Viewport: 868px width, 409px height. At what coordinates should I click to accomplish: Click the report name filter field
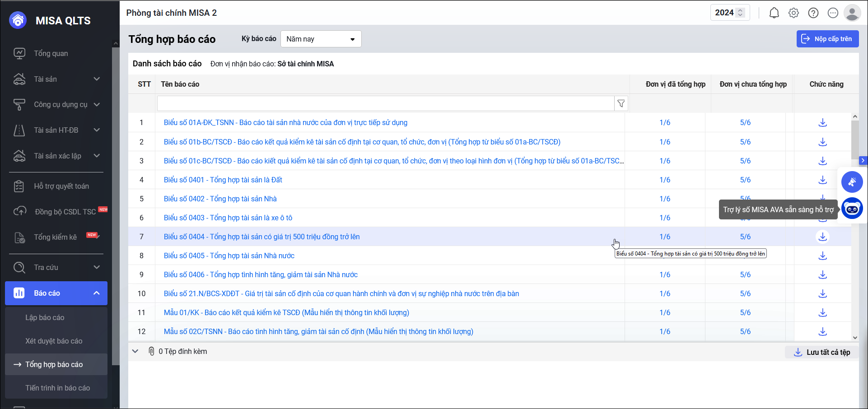[385, 103]
